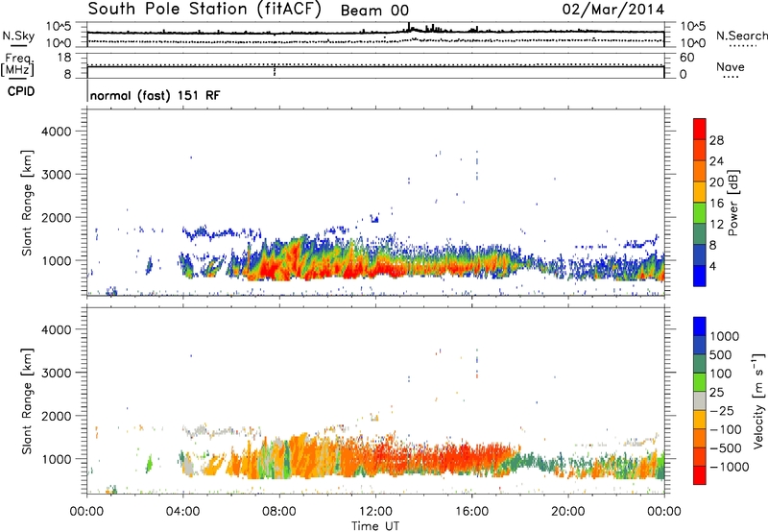The width and height of the screenshot is (768, 532).
Task: Click the 'CPID' label
Action: (x=21, y=91)
